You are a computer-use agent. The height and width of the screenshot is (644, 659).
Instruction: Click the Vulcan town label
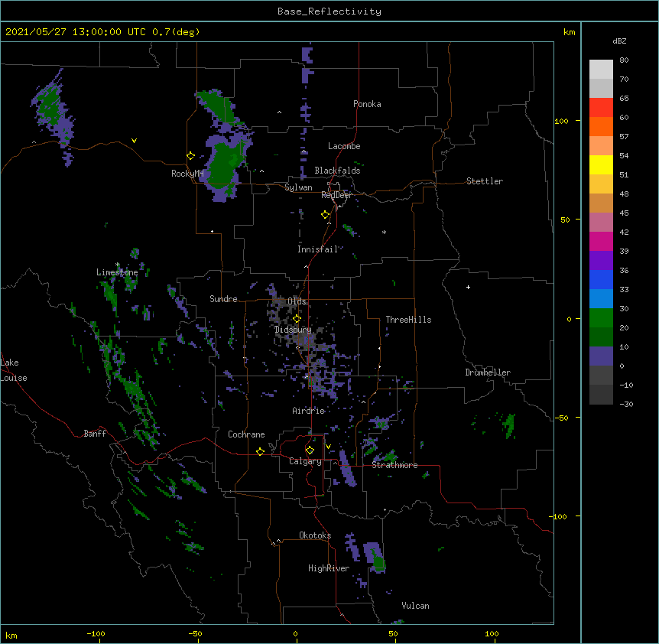pyautogui.click(x=415, y=606)
